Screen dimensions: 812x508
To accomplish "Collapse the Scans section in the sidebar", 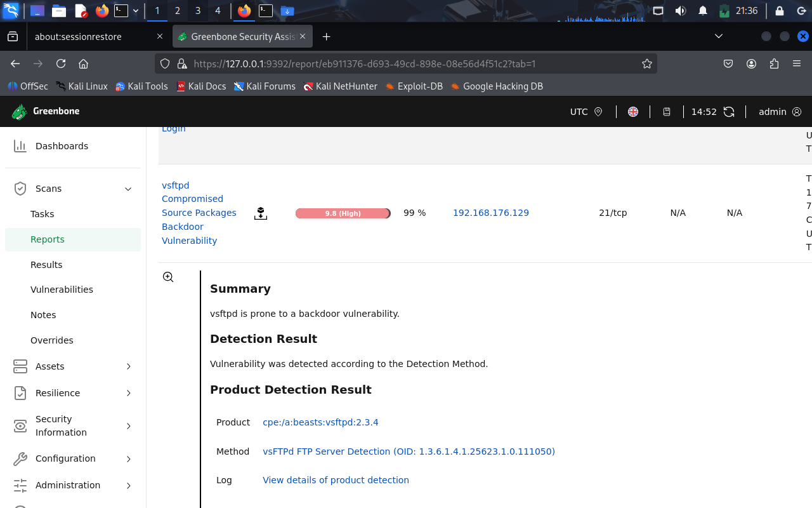I will [128, 189].
